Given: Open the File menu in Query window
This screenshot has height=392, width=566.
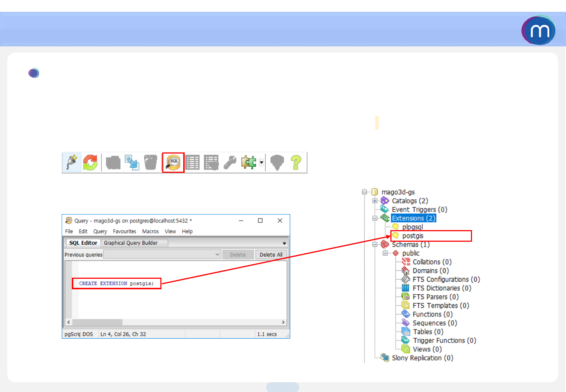Looking at the screenshot, I should click(x=69, y=231).
